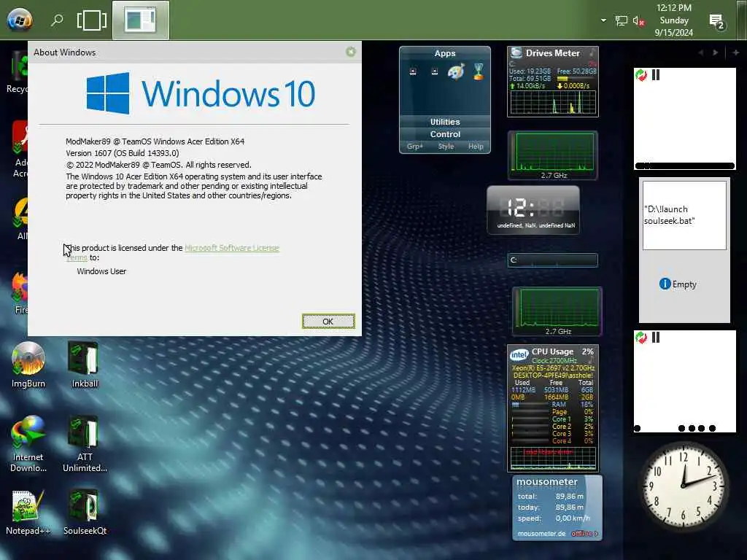Click Core 4 usage row
Image resolution: width=747 pixels, height=560 pixels.
552,441
